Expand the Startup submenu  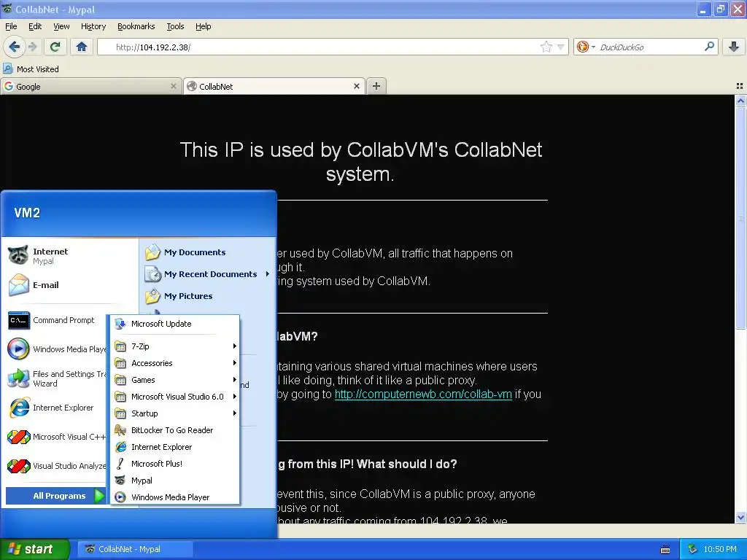[175, 413]
